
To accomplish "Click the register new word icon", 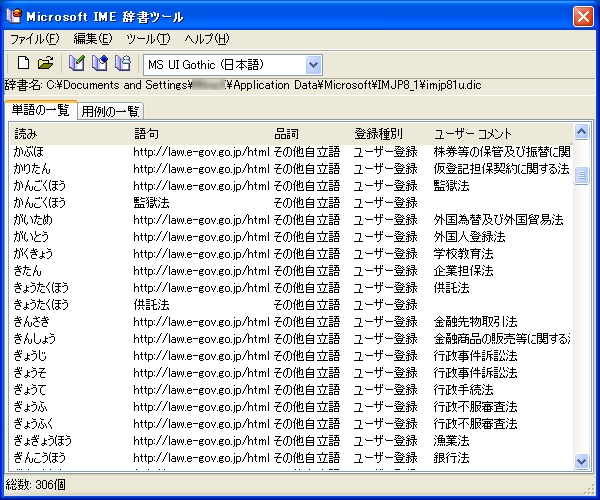I will (x=77, y=63).
